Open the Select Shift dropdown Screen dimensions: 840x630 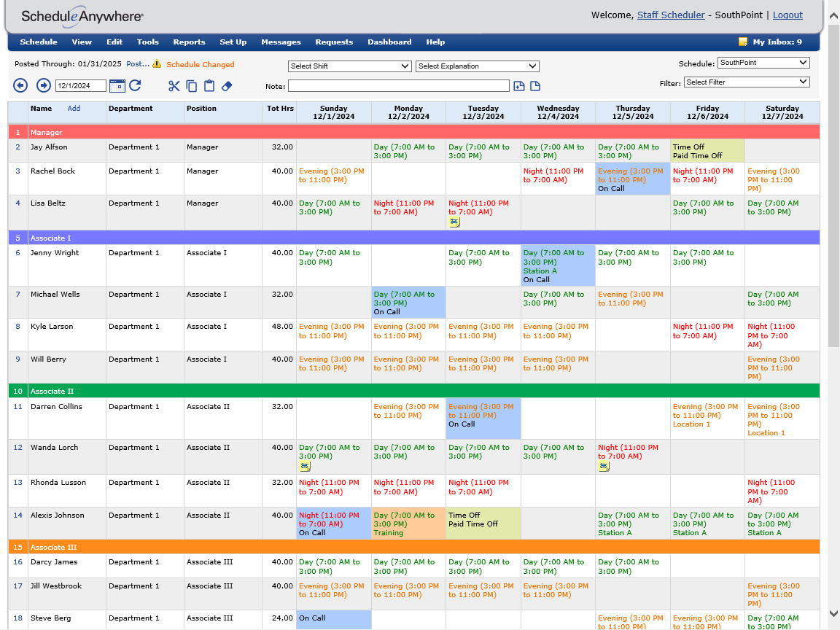pyautogui.click(x=350, y=66)
